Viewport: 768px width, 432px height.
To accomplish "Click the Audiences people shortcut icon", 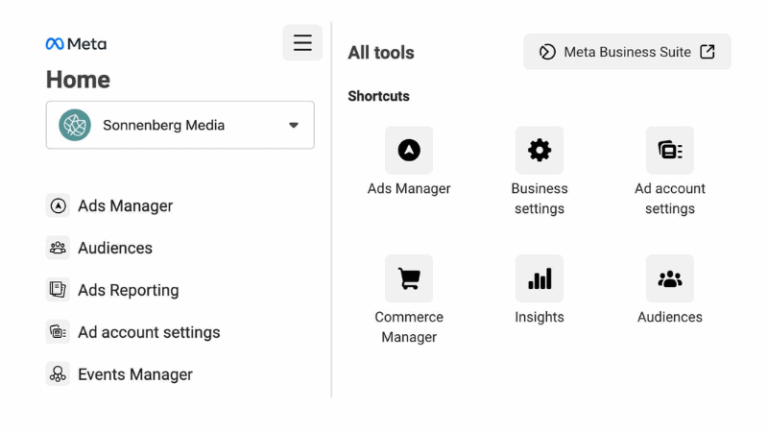I will 670,279.
